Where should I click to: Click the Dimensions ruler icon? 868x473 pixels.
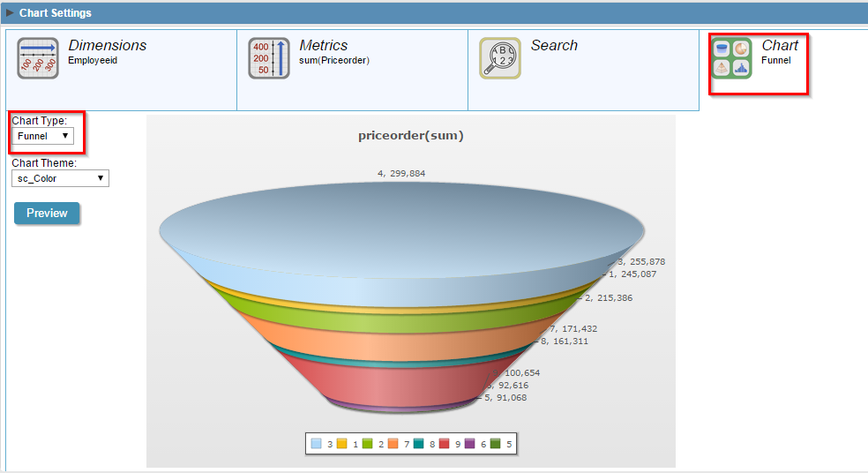coord(38,58)
